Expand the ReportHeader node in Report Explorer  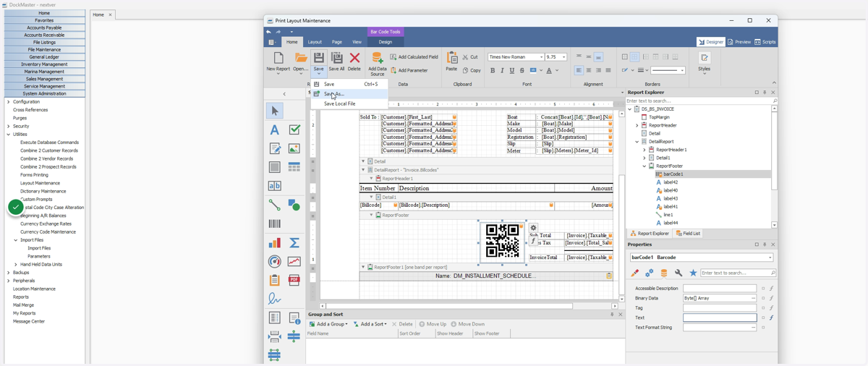[x=637, y=125]
